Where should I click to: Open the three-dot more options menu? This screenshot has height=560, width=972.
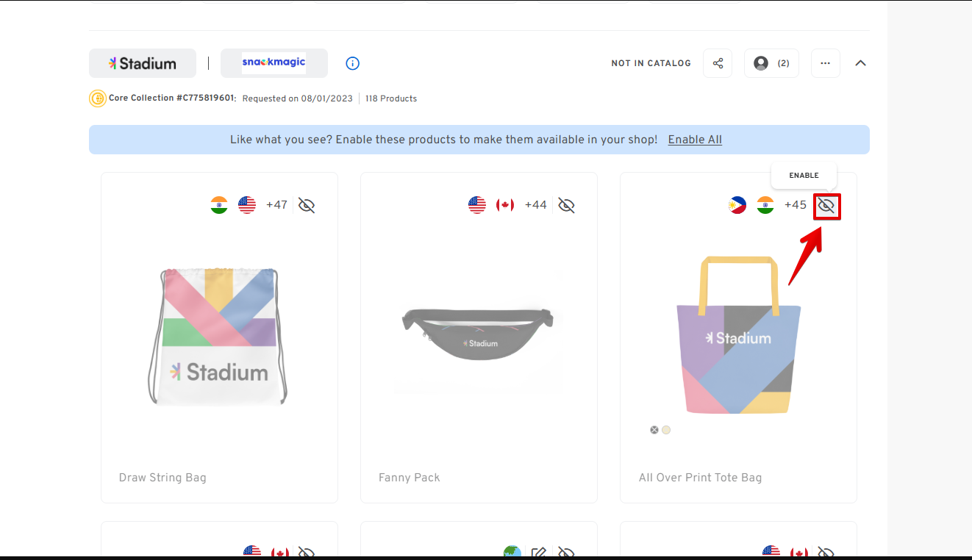click(x=825, y=63)
